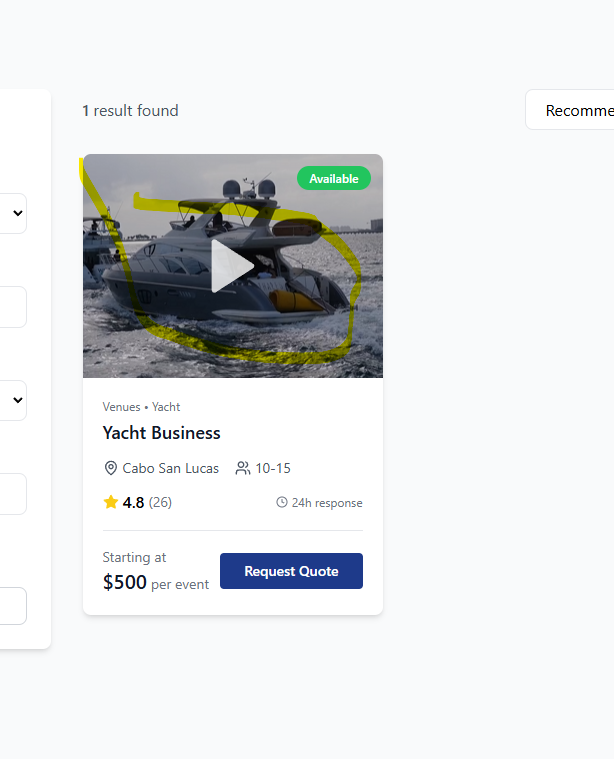Click the yellow star rating icon
Screen dimensions: 614x759
coord(111,502)
